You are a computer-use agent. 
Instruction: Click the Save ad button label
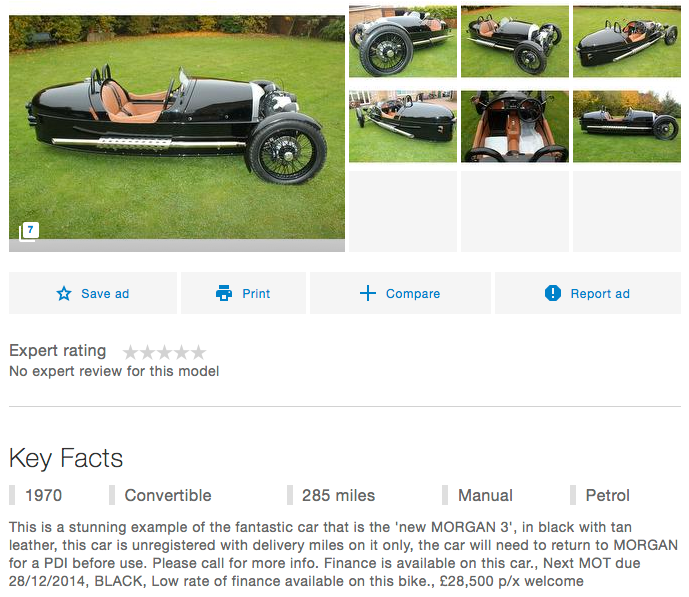tap(105, 293)
